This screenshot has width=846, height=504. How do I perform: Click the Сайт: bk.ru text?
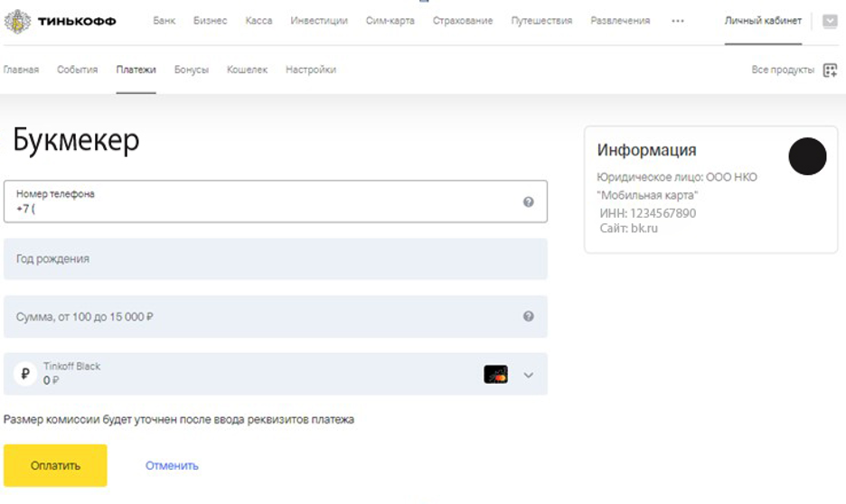[628, 228]
